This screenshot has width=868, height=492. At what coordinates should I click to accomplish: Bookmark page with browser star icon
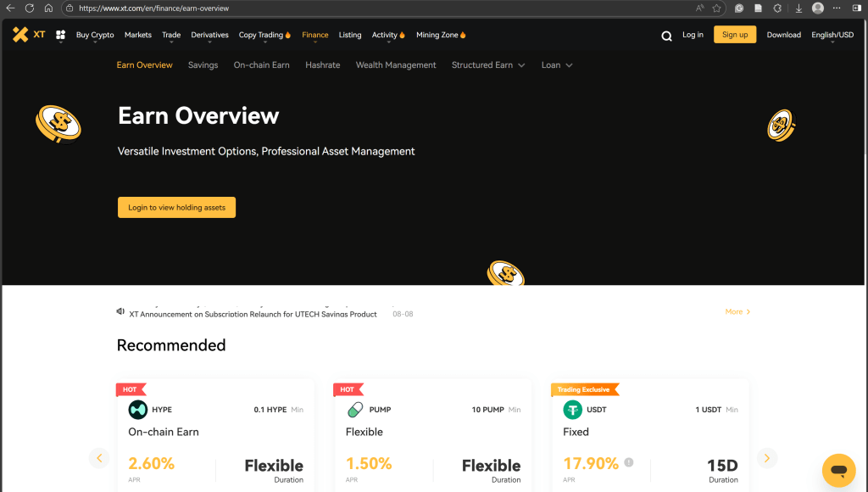tap(716, 8)
